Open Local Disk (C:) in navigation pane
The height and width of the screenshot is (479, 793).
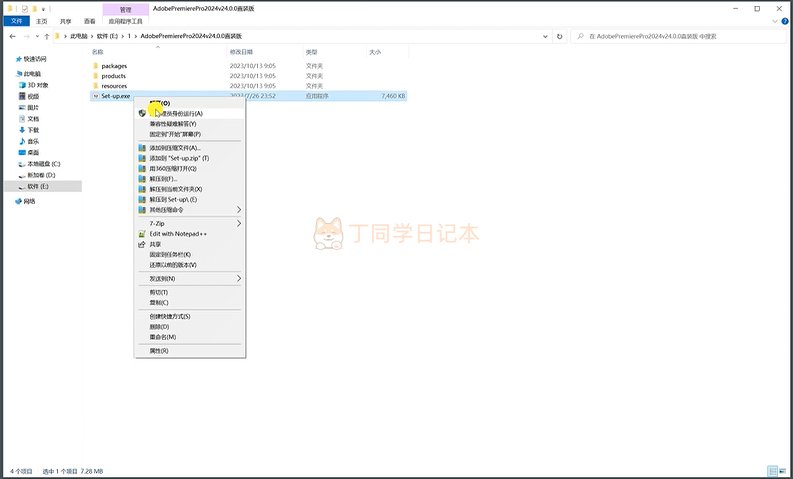[43, 164]
